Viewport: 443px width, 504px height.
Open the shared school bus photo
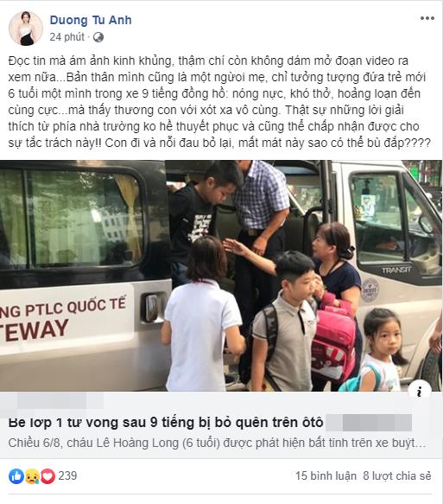(x=221, y=276)
